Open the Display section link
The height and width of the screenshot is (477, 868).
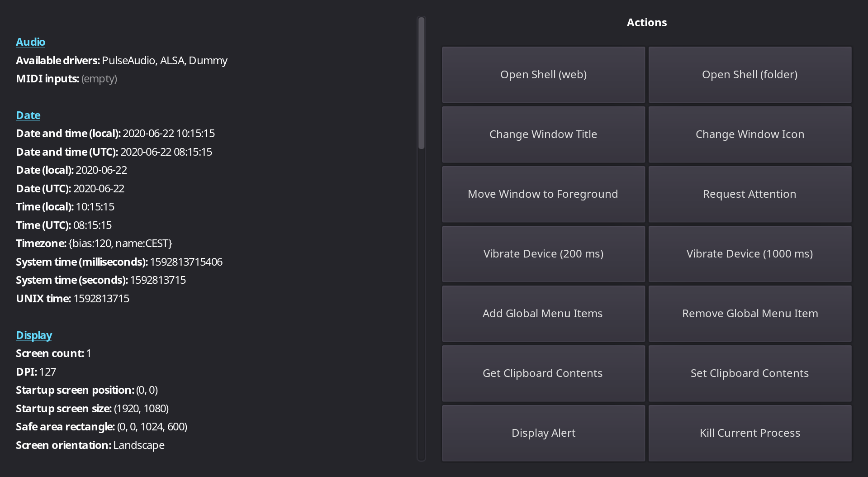34,335
